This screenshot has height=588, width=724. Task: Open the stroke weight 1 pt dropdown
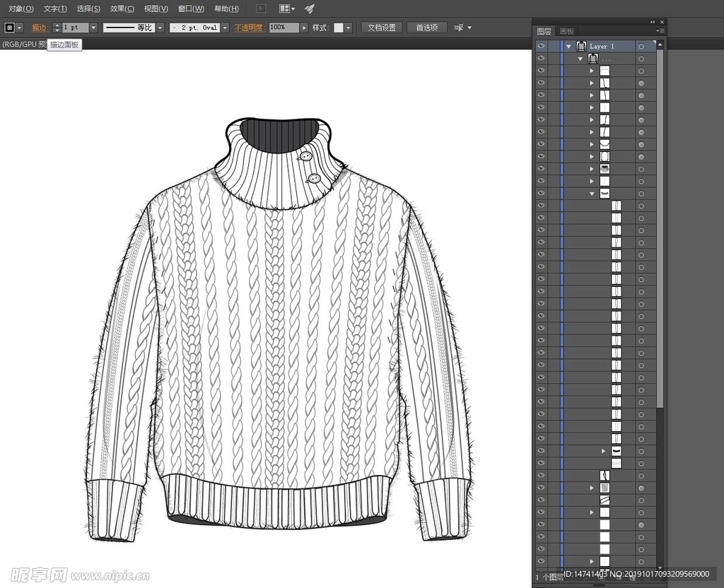click(x=93, y=28)
